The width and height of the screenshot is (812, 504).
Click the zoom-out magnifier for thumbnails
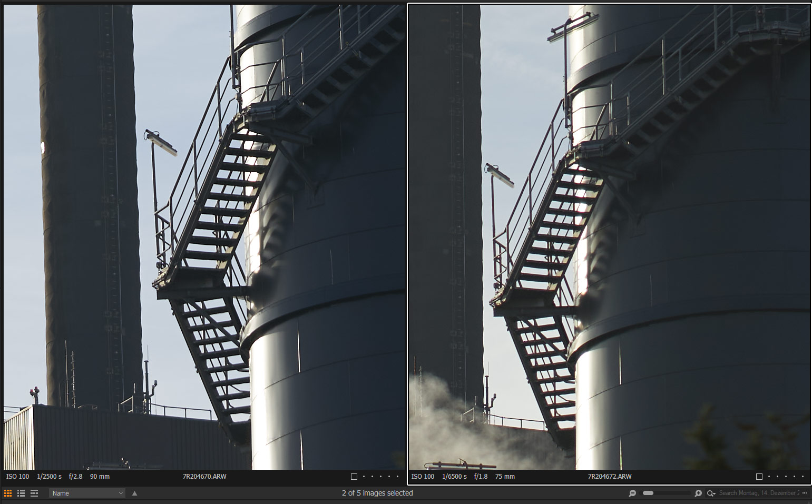point(632,493)
